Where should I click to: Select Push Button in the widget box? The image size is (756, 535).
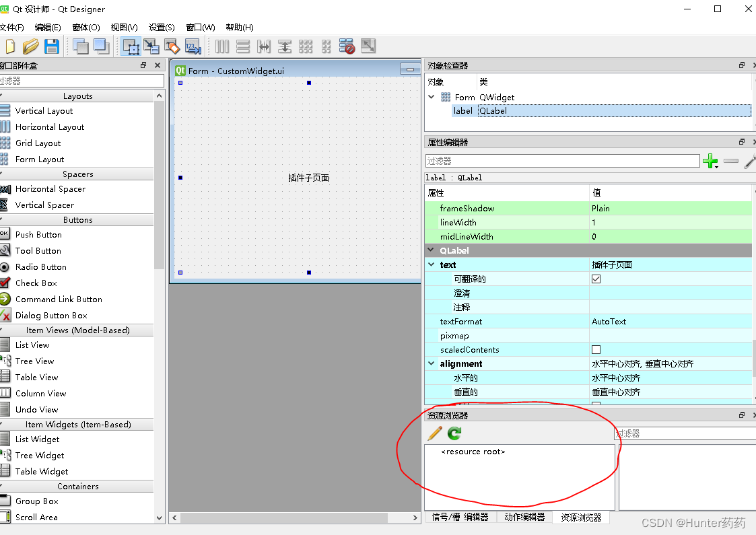click(38, 234)
